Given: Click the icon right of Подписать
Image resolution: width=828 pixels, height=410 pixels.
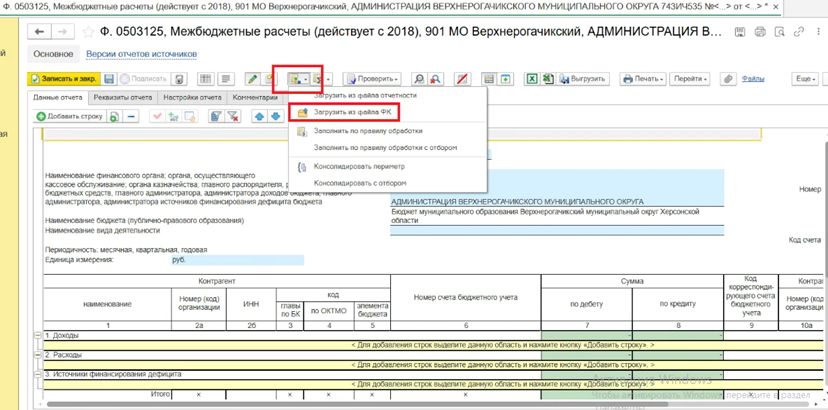Looking at the screenshot, I should 180,79.
